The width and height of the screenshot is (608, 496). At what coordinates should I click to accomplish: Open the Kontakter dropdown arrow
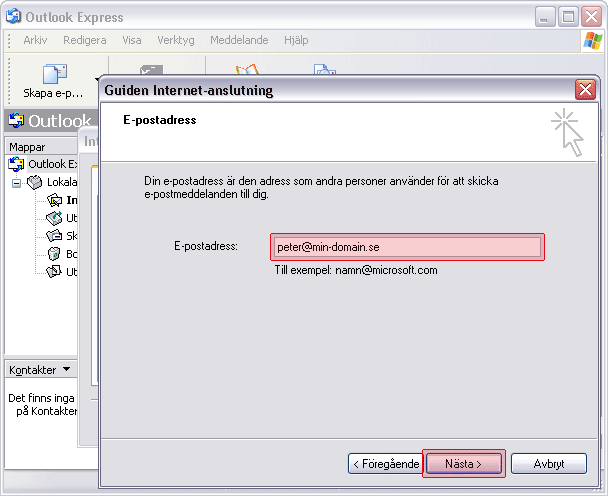66,369
